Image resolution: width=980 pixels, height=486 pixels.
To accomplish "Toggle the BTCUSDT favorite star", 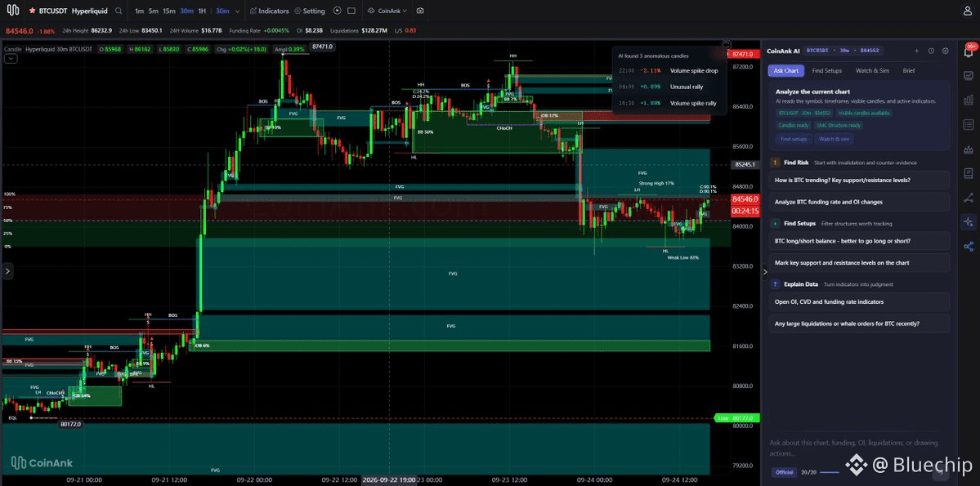I will click(x=33, y=11).
